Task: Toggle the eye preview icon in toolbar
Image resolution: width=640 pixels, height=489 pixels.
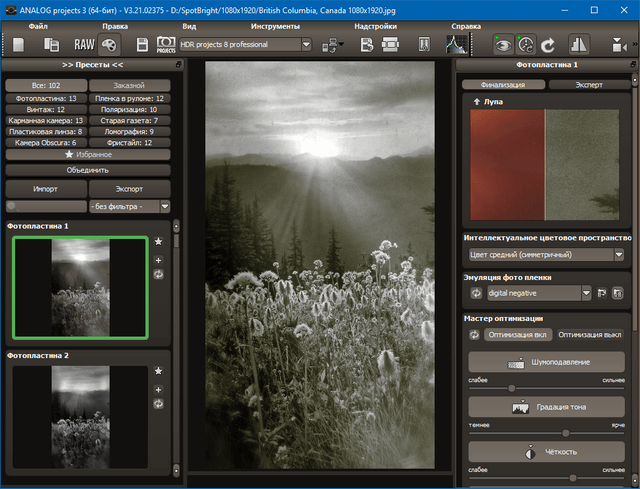Action: (x=503, y=44)
